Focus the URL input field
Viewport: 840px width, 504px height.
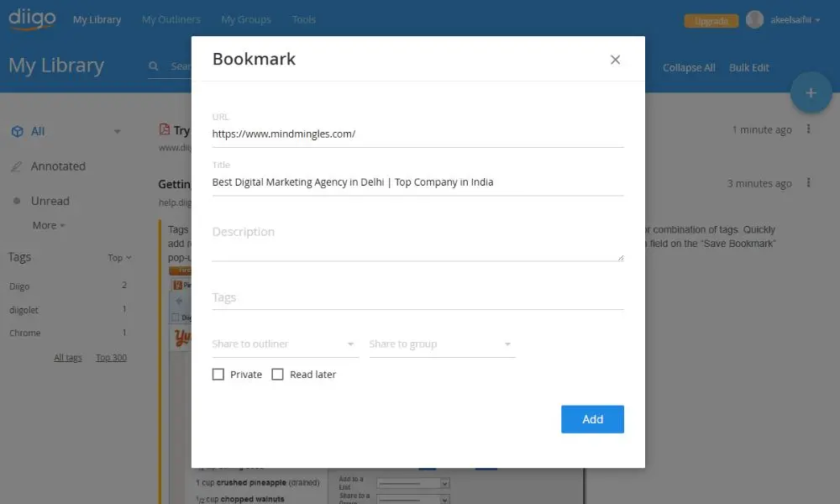(x=417, y=134)
